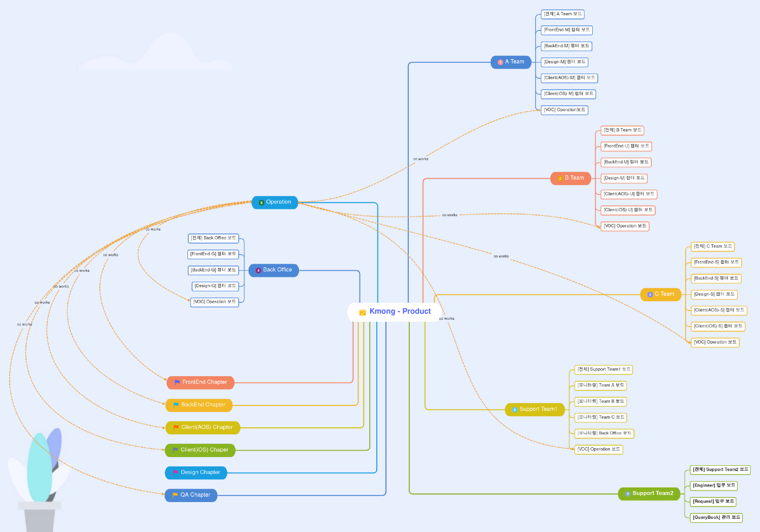Select the [Client(iOS)-U] 챕터 보드 node
Viewport: 760px width, 532px height.
(x=628, y=210)
